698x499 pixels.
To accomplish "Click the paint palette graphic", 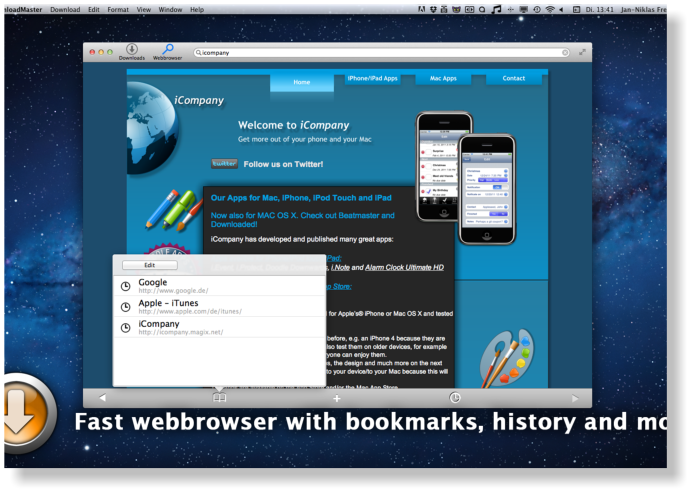I will point(507,358).
